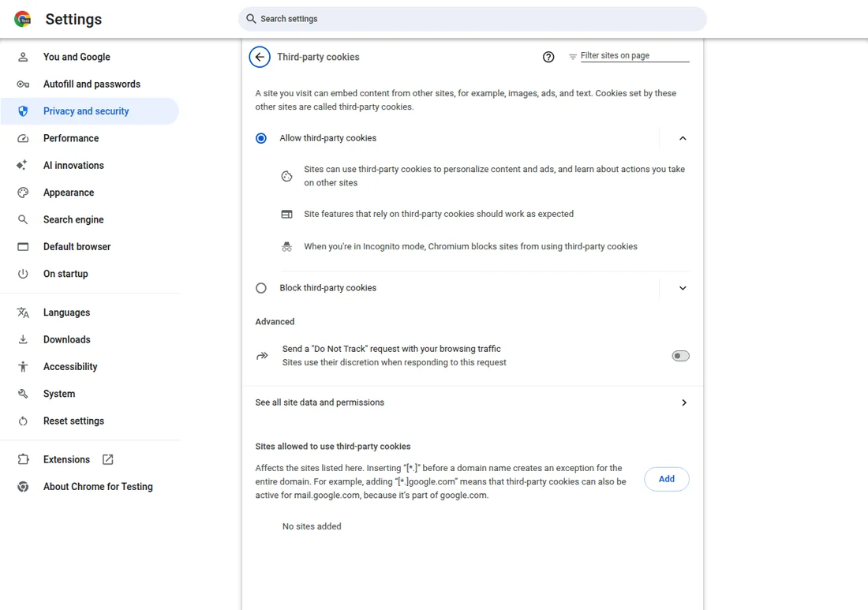Click the sparkle icon for AI innovations

[x=21, y=165]
